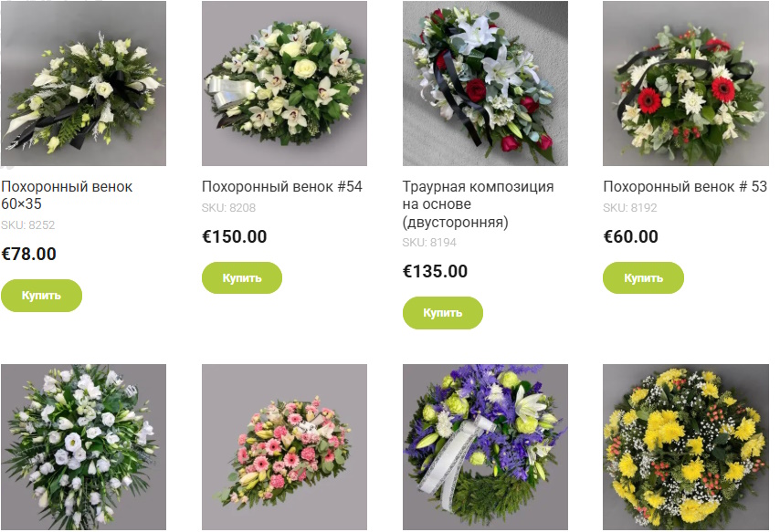The width and height of the screenshot is (780, 532).
Task: Click the purple and white wreath image
Action: (484, 445)
